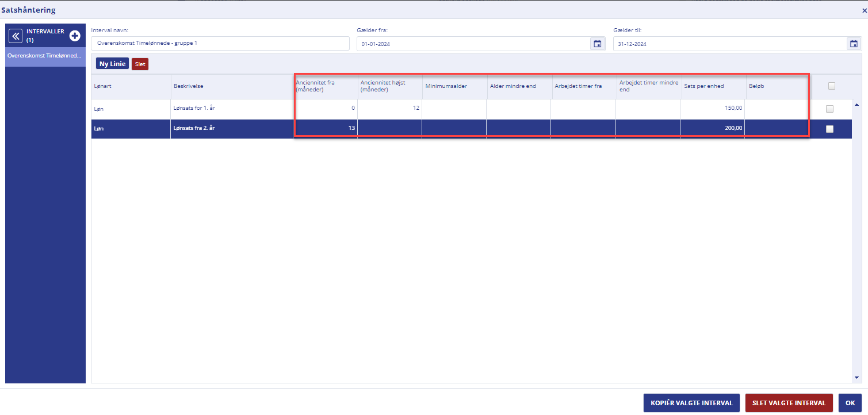Open calendar picker for Gælder fra
Screen dimensions: 868x415
tap(598, 44)
